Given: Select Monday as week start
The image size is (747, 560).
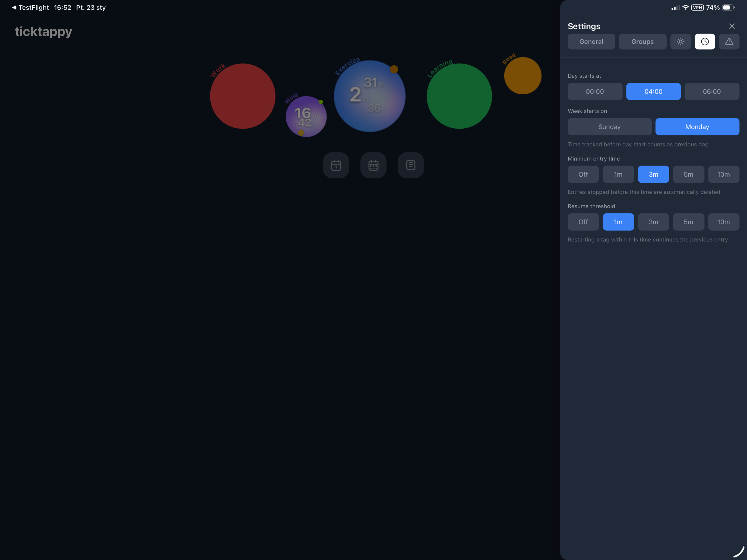Looking at the screenshot, I should pyautogui.click(x=697, y=127).
